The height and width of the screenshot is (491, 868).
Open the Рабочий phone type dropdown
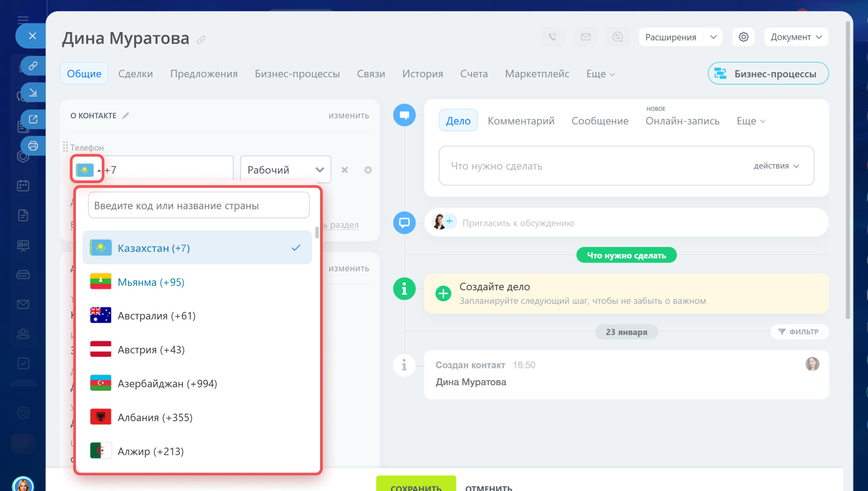point(285,170)
